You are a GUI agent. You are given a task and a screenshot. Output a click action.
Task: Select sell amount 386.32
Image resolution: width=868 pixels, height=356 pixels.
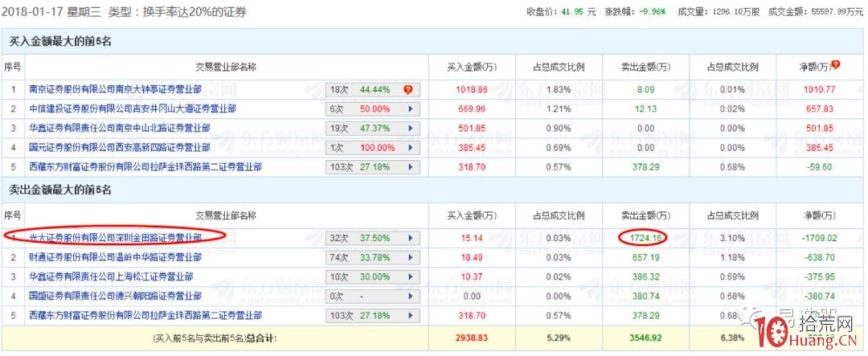click(645, 276)
